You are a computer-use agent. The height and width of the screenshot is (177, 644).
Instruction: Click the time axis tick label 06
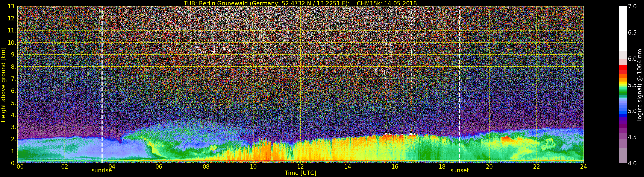pos(159,166)
